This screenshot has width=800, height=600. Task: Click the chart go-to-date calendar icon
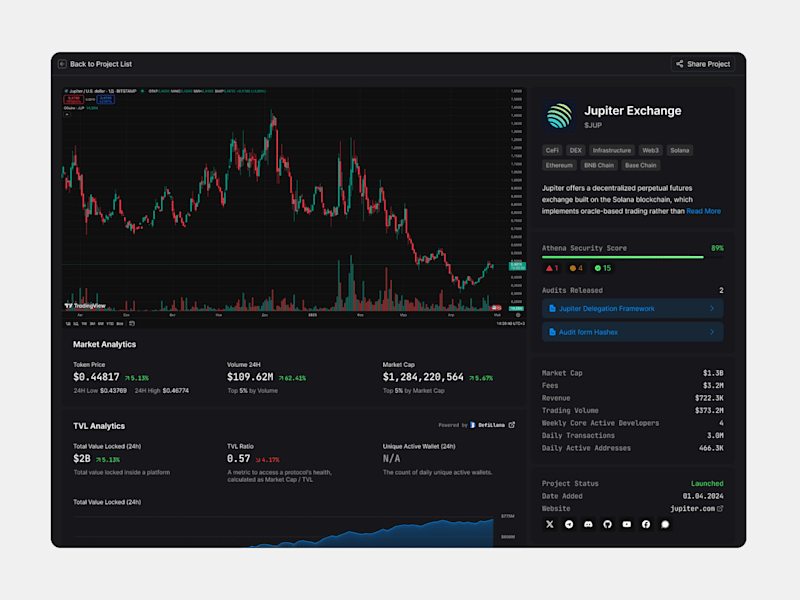(x=132, y=324)
